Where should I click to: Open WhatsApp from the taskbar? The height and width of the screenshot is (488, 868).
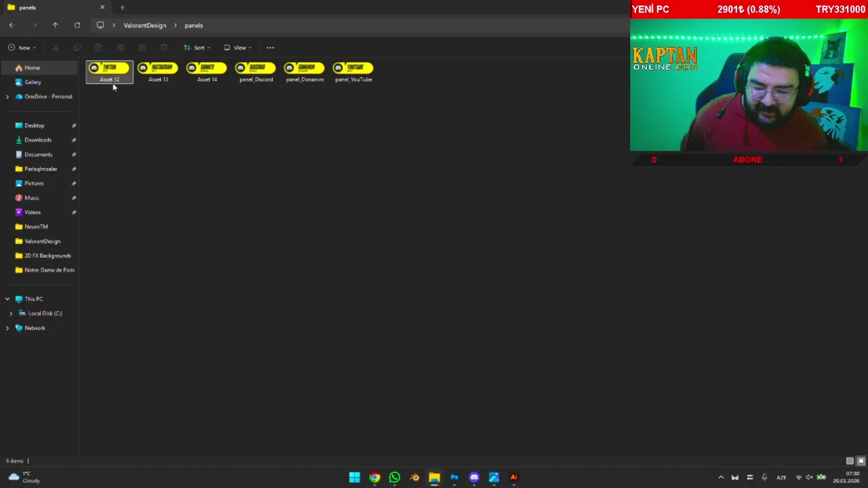tap(395, 477)
